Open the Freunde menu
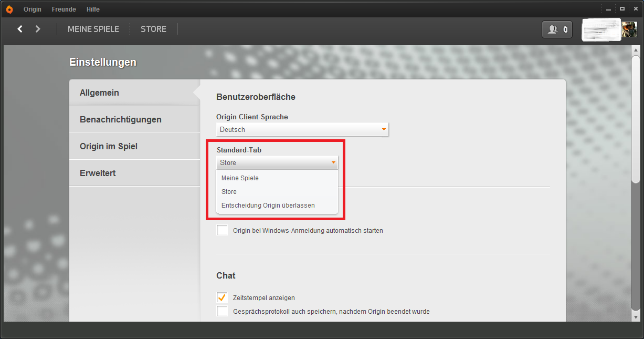This screenshot has width=644, height=339. [64, 9]
